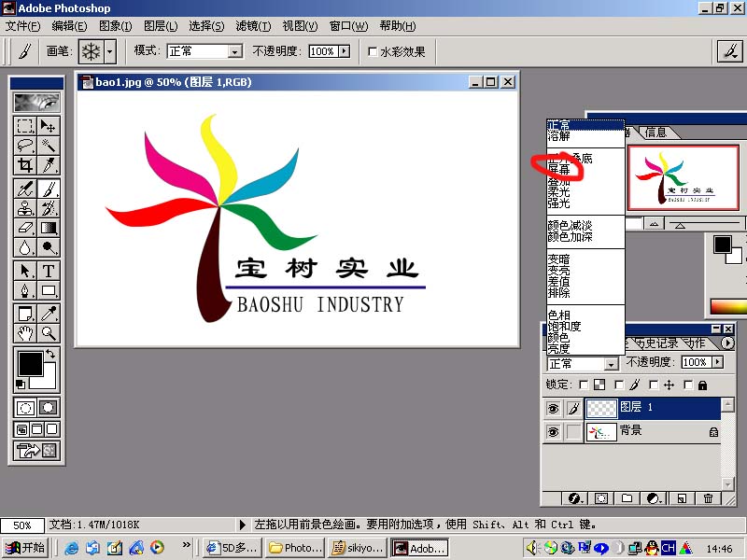The height and width of the screenshot is (560, 747).
Task: Switch to the 信息 tab
Action: pyautogui.click(x=655, y=133)
